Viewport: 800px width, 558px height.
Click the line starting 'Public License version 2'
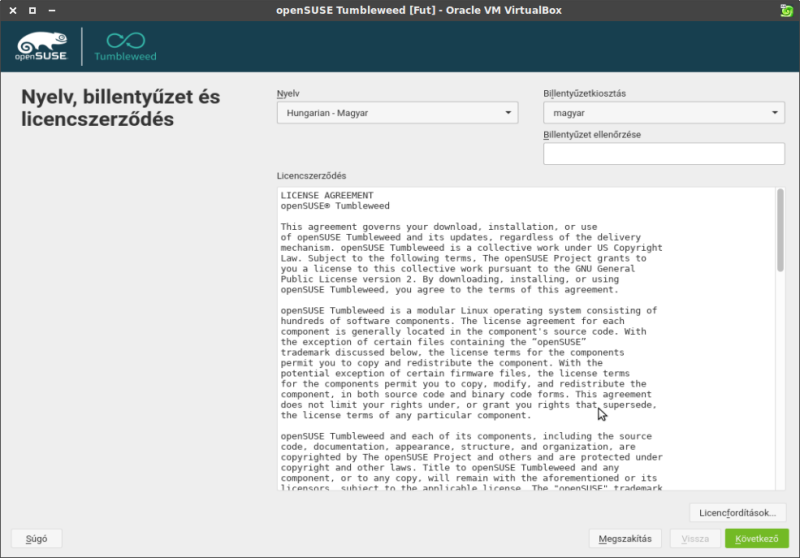[x=449, y=280]
